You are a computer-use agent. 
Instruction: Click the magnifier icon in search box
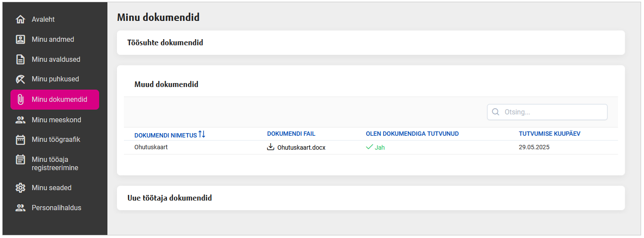pos(495,112)
